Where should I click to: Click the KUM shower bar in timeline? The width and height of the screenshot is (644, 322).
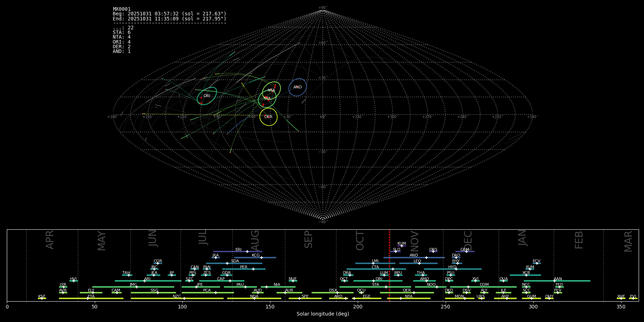click(x=402, y=246)
